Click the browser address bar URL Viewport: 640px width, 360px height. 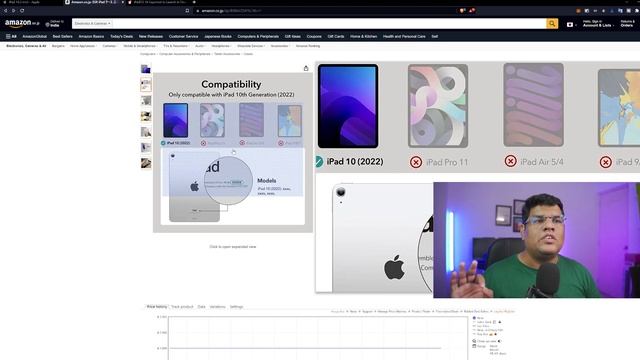coord(231,11)
